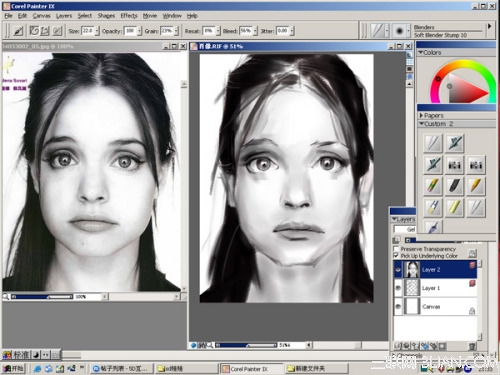
Task: Open the Shapes menu
Action: [106, 16]
